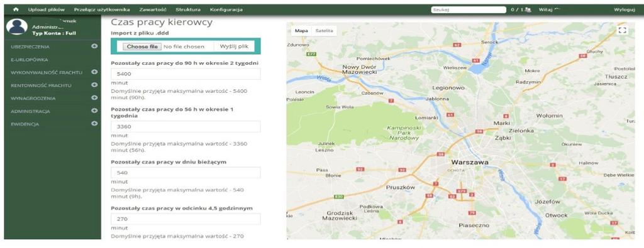Expand the EWIDENCJA section
644x248 pixels.
click(x=94, y=123)
